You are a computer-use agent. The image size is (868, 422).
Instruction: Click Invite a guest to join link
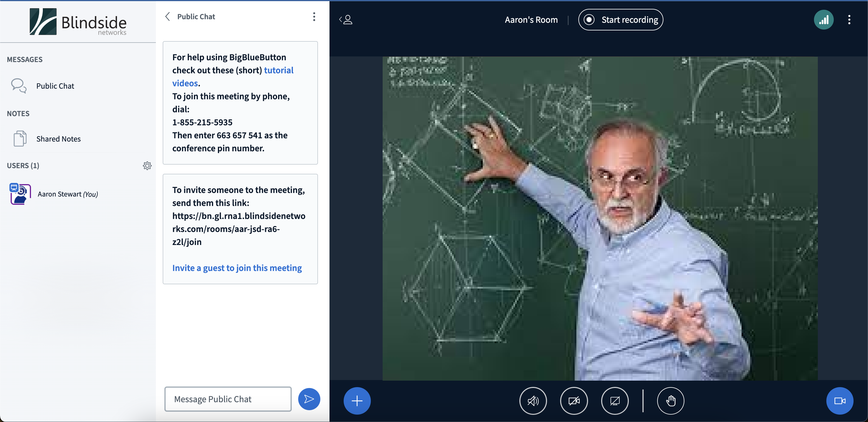tap(237, 268)
